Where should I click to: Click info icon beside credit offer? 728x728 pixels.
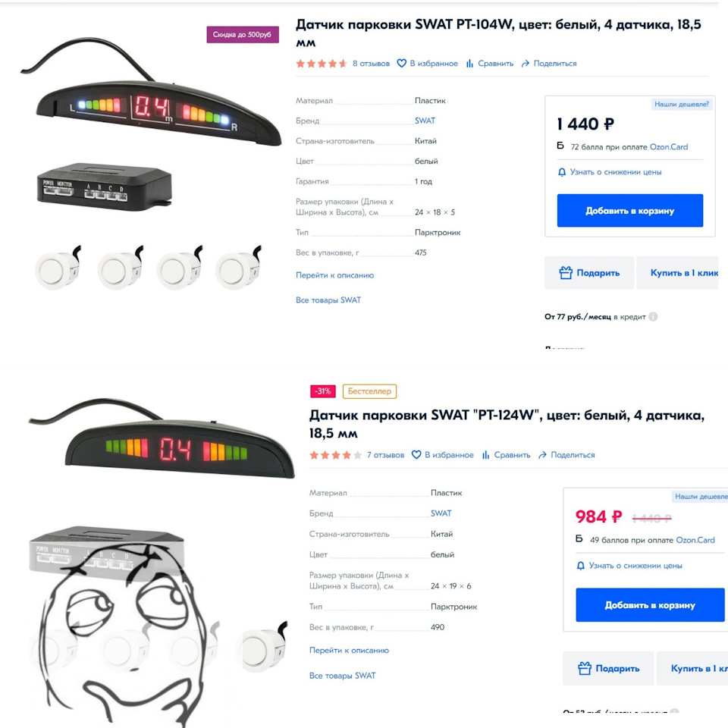pyautogui.click(x=653, y=317)
